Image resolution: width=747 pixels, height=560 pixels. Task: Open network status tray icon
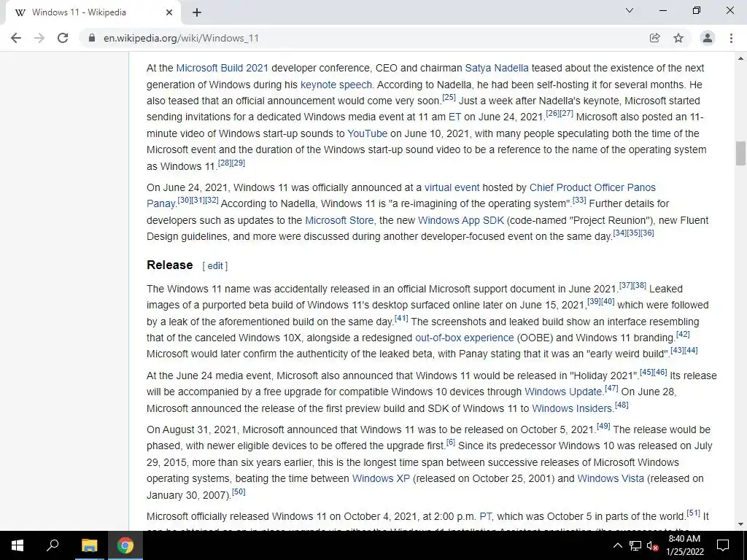tap(635, 545)
